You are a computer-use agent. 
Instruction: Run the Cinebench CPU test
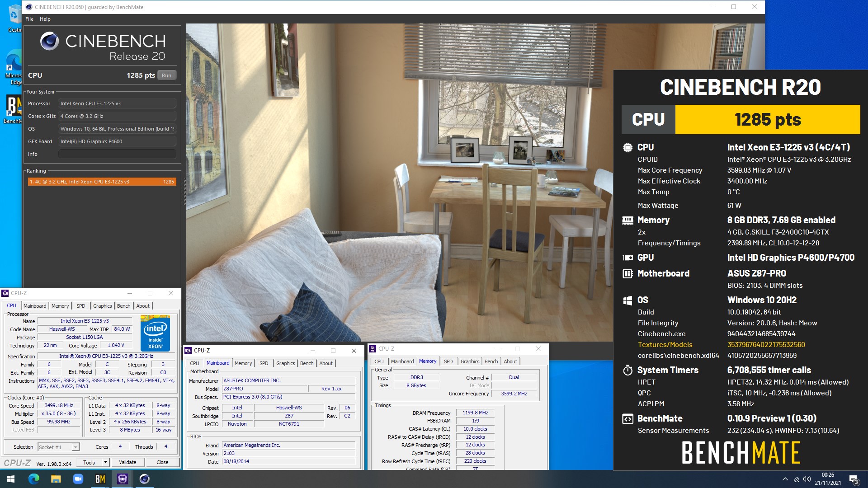(x=166, y=75)
